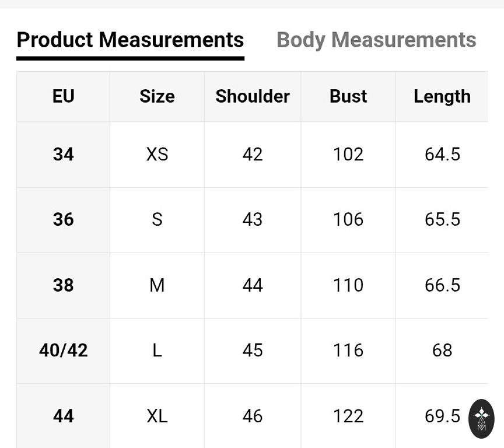The width and height of the screenshot is (504, 448).
Task: Select the EU 34 row label
Action: point(64,154)
